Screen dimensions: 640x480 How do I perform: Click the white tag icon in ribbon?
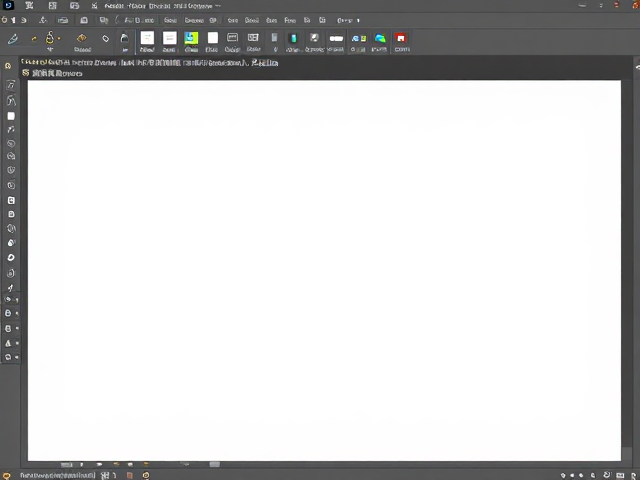[106, 38]
